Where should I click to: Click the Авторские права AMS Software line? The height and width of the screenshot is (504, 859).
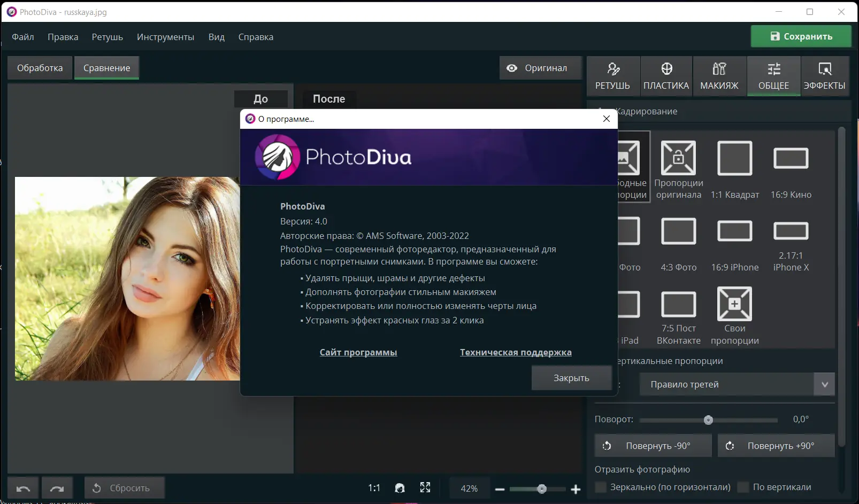tap(374, 236)
